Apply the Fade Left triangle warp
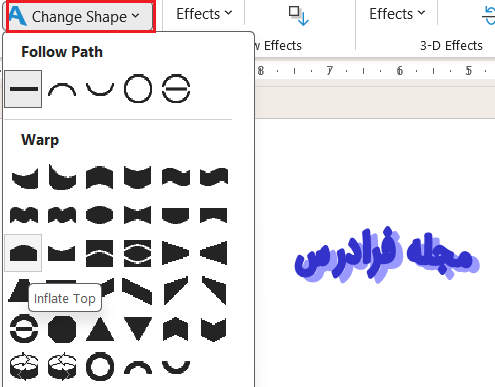The image size is (495, 387). point(214,253)
